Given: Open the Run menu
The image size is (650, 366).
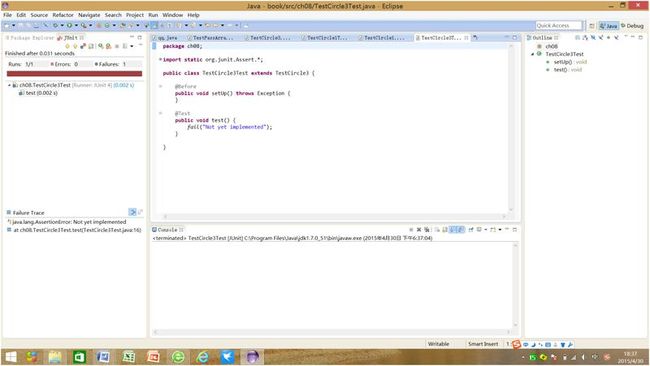Looking at the screenshot, I should point(153,15).
